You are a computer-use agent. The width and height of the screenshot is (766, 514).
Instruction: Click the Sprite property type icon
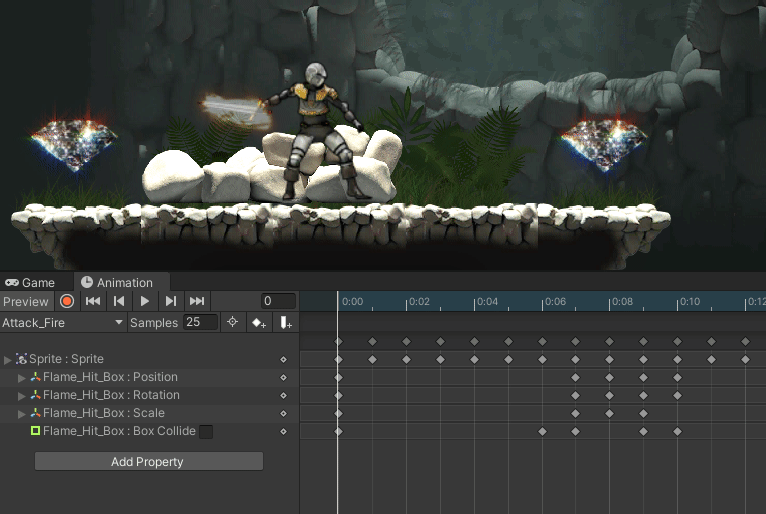21,359
